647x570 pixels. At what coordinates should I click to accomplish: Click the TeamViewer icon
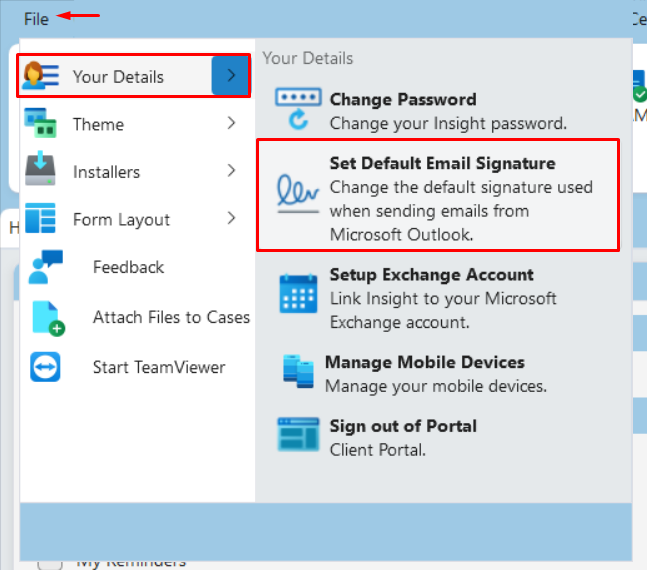pos(45,367)
